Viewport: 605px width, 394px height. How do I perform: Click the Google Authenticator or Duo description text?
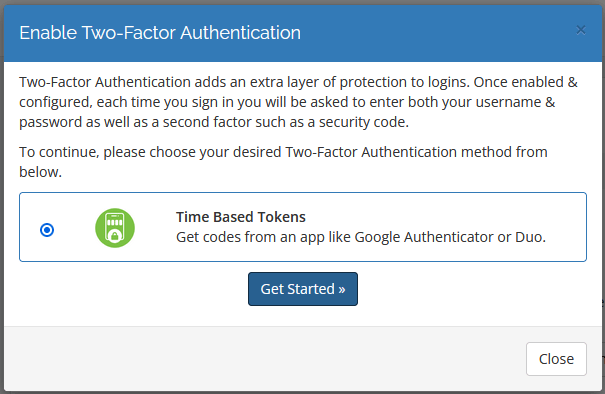(361, 237)
